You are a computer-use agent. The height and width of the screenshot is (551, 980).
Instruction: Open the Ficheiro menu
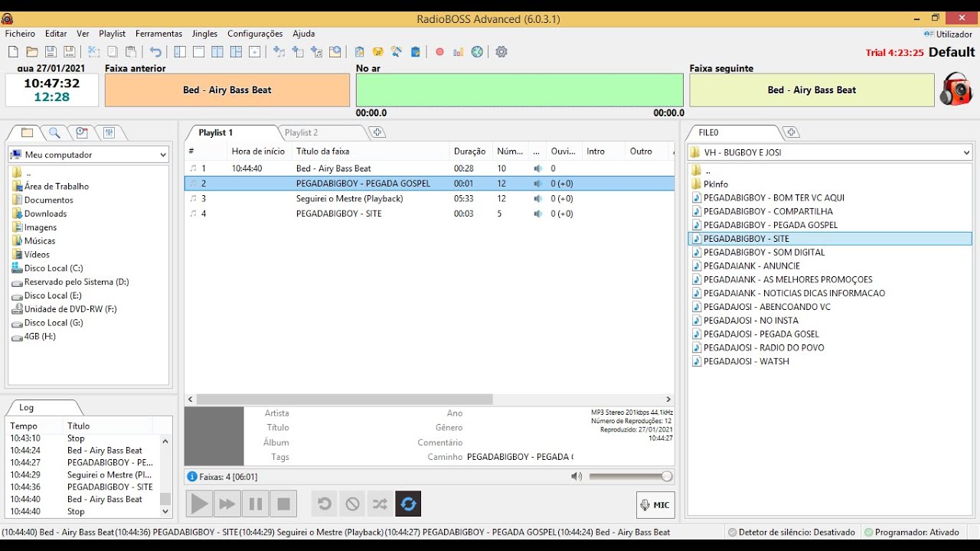(x=20, y=34)
